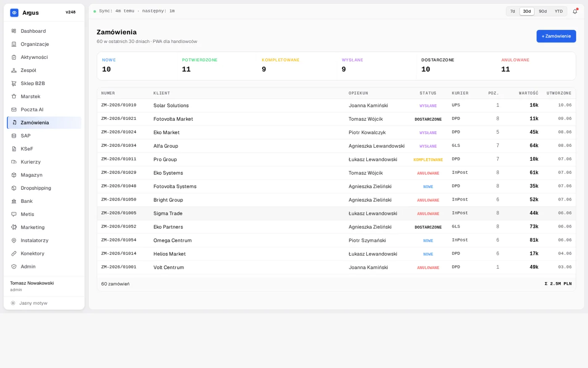Image resolution: width=588 pixels, height=368 pixels.
Task: Toggle Jasny motyw theme label
Action: pos(33,303)
